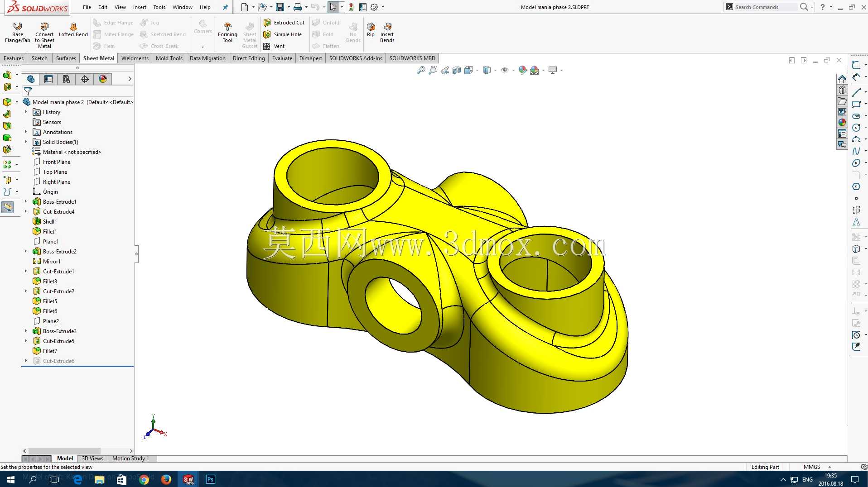Select the Base Flange/Tab tool

click(18, 32)
